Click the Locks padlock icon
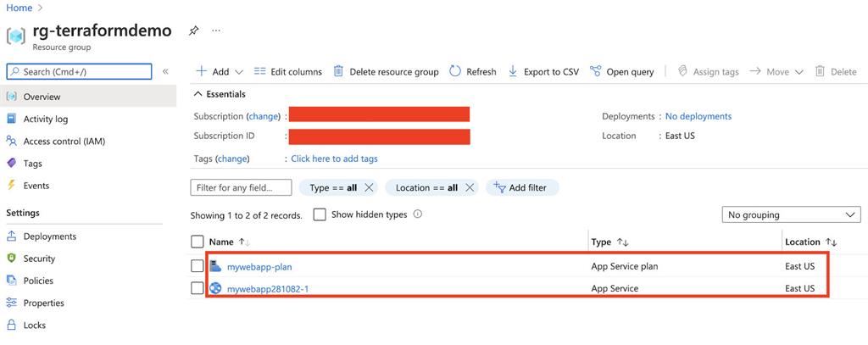Screen dimensions: 868x345 point(11,325)
